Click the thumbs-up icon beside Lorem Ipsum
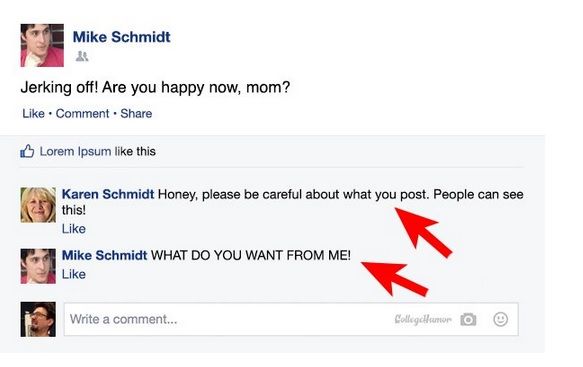 click(x=27, y=151)
